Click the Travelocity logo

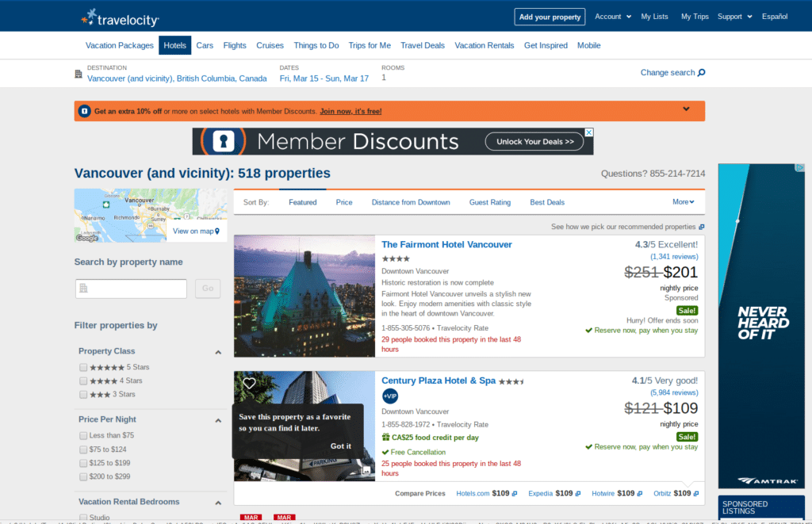[121, 19]
